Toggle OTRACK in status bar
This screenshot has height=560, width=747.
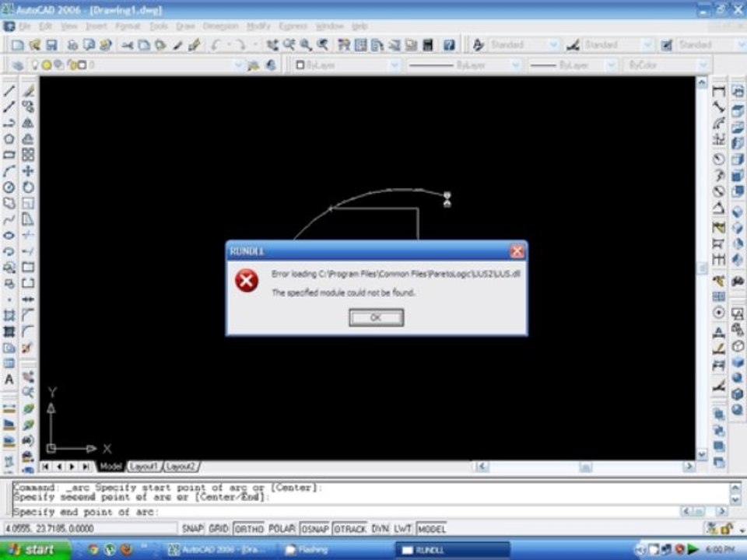tap(350, 529)
